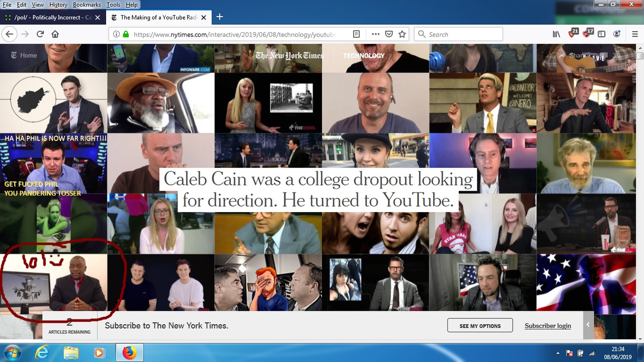
Task: Open the Firefox hamburger menu
Action: click(x=635, y=34)
